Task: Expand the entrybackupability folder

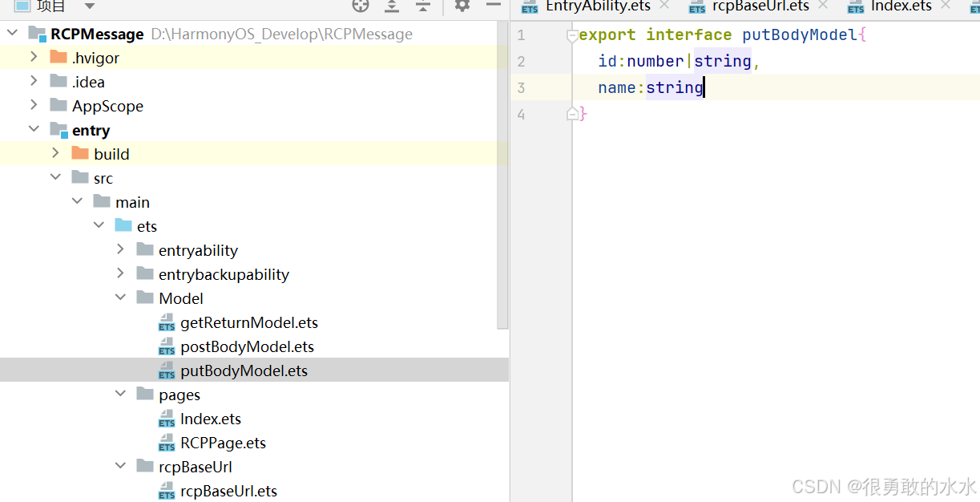Action: point(120,273)
